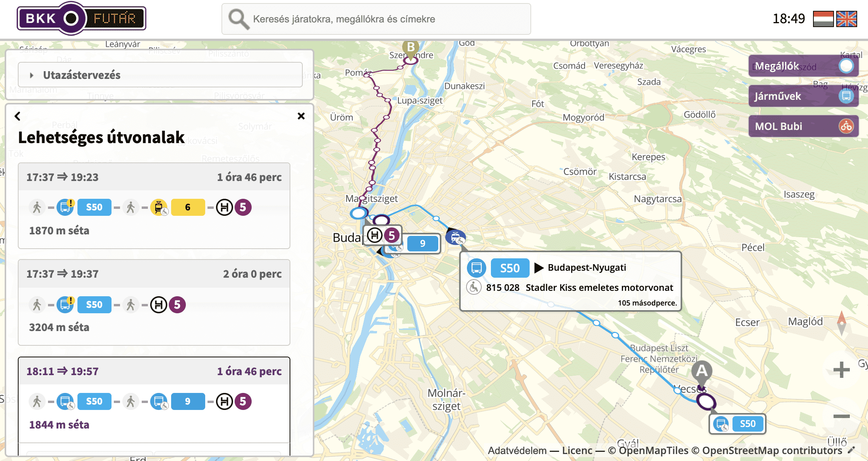
Task: Expand the Utazástervezés section
Action: tap(160, 75)
